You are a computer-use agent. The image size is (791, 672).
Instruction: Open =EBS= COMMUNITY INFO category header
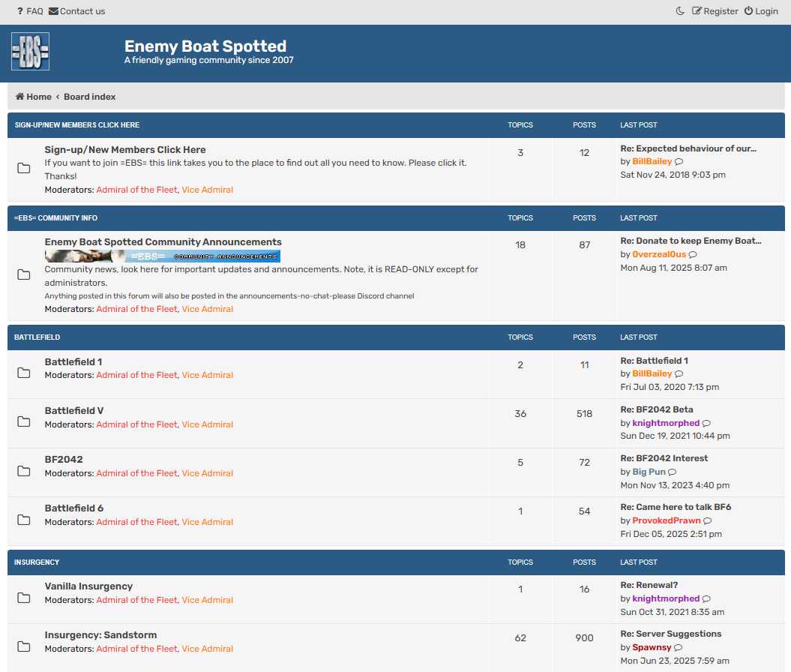(x=55, y=218)
